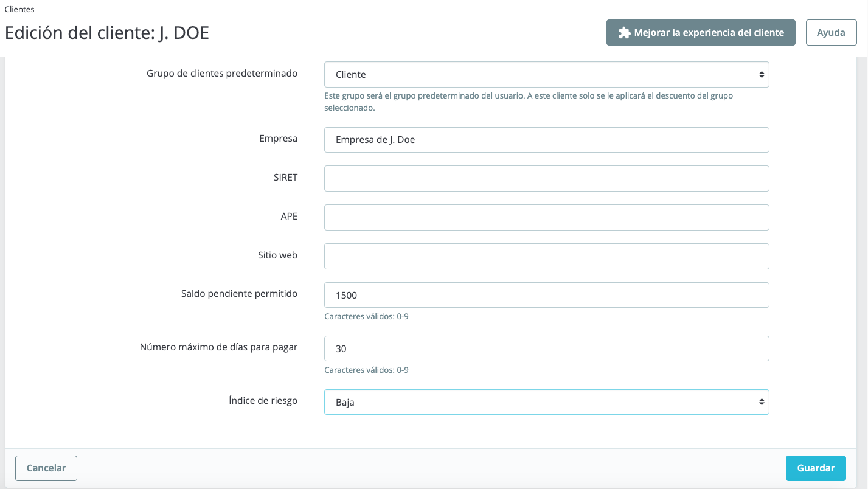Click into the Sitio web field
This screenshot has height=489, width=868.
pos(546,257)
